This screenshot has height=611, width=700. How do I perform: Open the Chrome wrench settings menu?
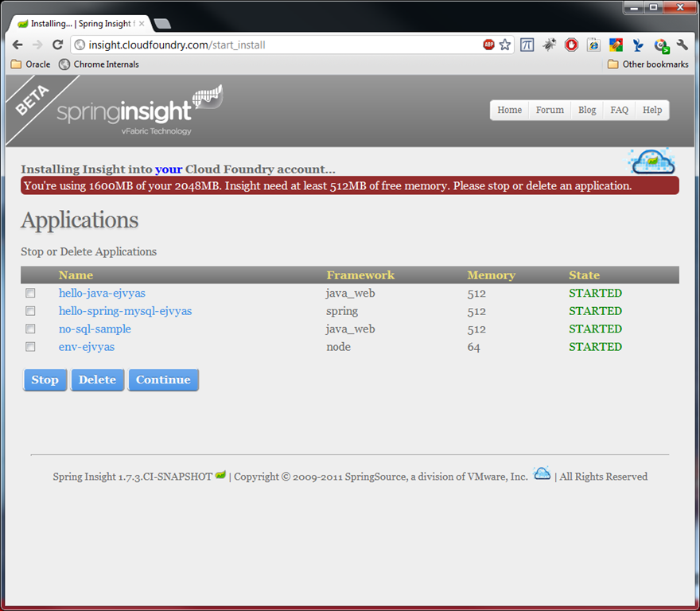point(682,45)
